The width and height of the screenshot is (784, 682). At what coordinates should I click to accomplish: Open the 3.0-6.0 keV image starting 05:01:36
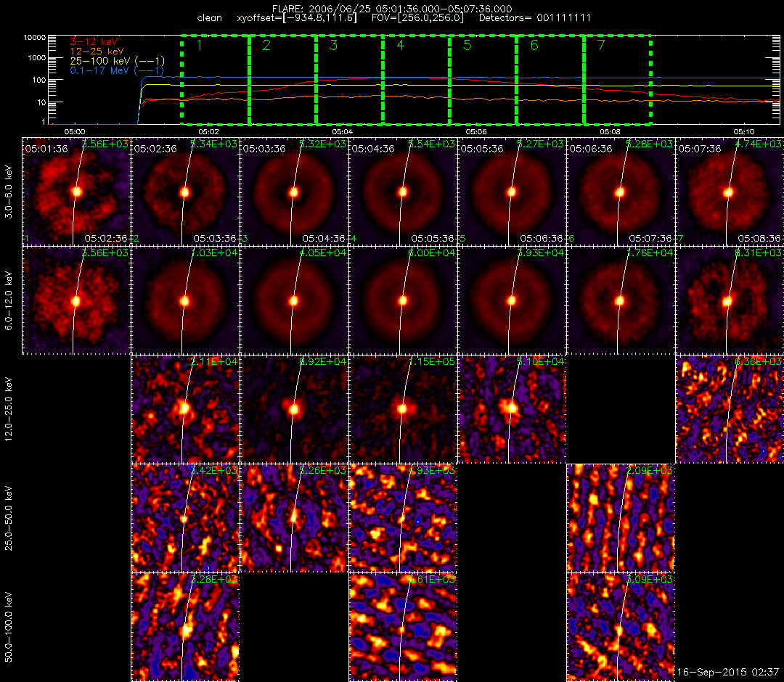(x=76, y=192)
